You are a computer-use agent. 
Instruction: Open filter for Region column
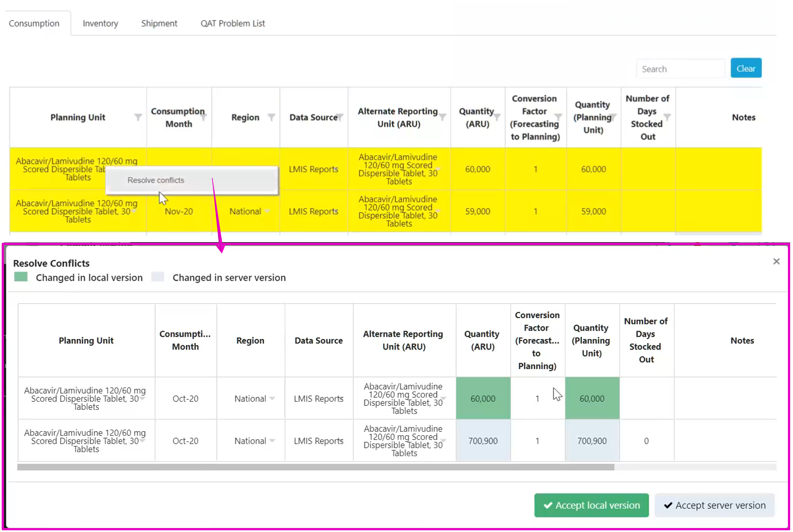272,117
